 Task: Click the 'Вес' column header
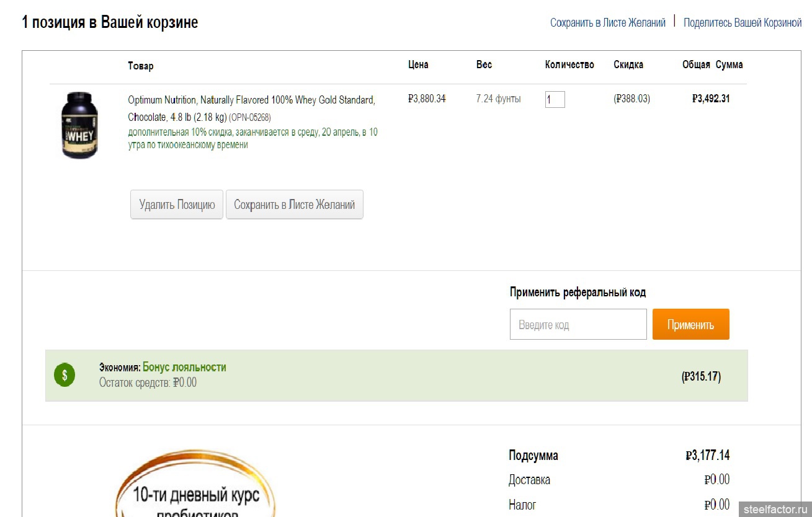tap(484, 64)
